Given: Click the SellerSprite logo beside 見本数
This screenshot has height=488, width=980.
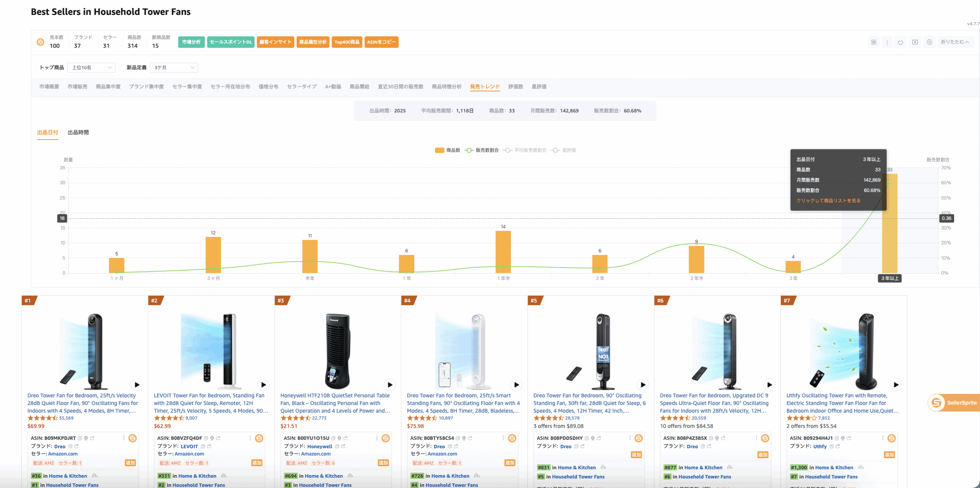Looking at the screenshot, I should tap(40, 42).
